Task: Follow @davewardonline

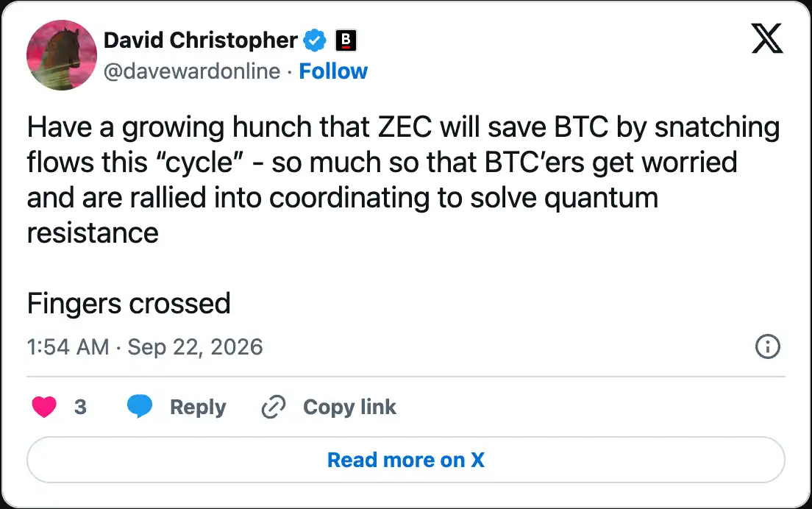Action: (333, 71)
